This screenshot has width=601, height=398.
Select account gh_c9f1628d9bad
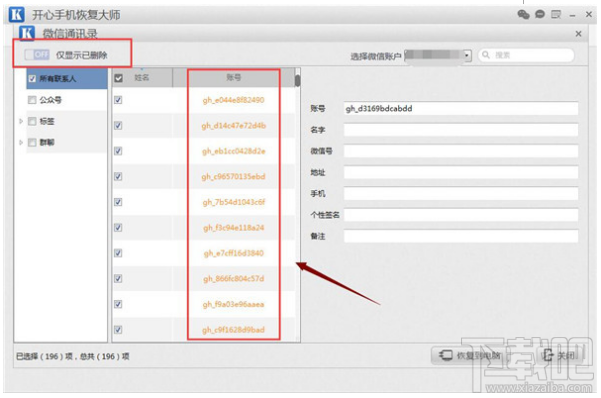233,329
